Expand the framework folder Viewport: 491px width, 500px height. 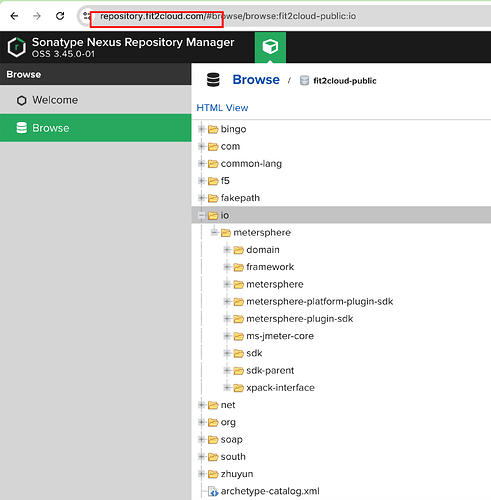[227, 267]
